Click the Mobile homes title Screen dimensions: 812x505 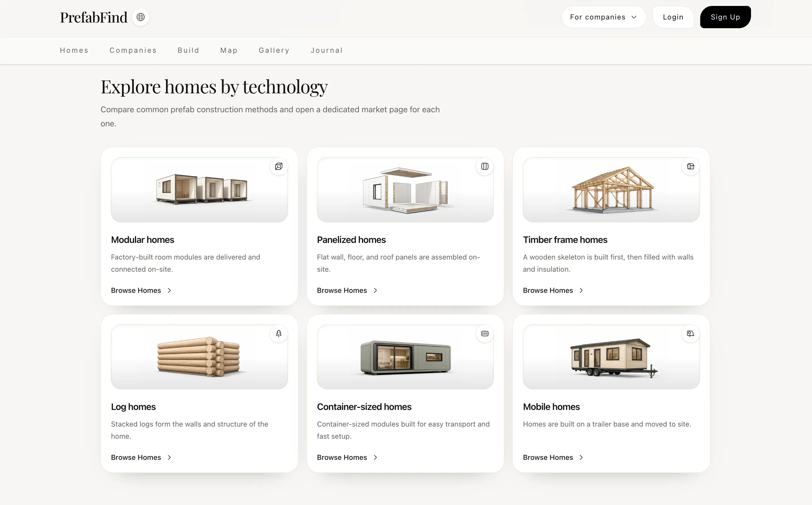pyautogui.click(x=551, y=407)
